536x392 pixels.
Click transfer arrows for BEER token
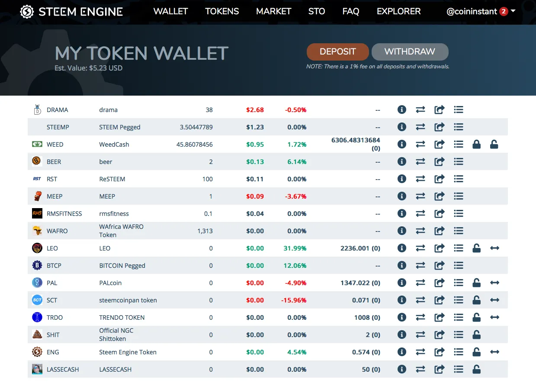[x=420, y=162]
